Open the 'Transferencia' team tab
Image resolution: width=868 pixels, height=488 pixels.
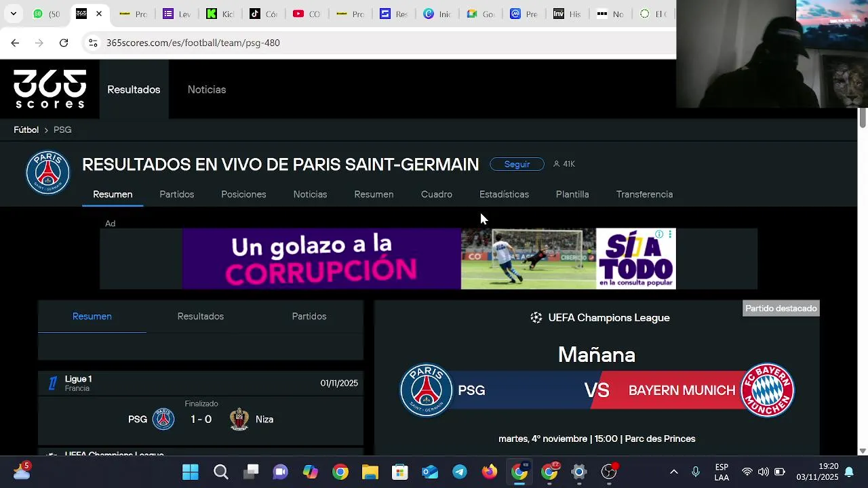point(644,195)
